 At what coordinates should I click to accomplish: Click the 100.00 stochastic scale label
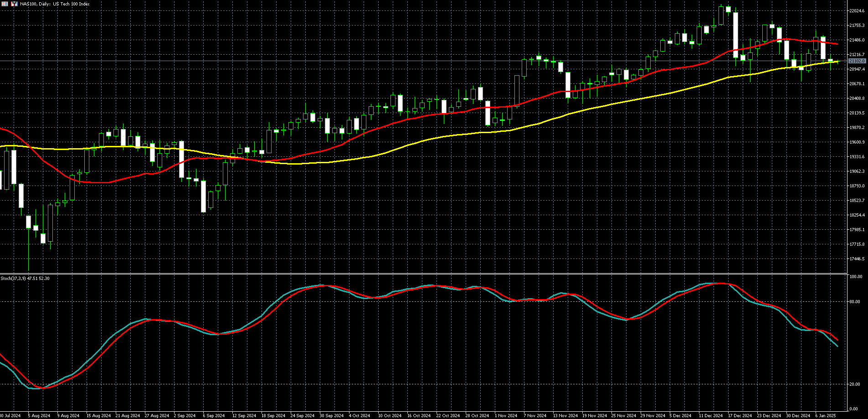pos(856,277)
